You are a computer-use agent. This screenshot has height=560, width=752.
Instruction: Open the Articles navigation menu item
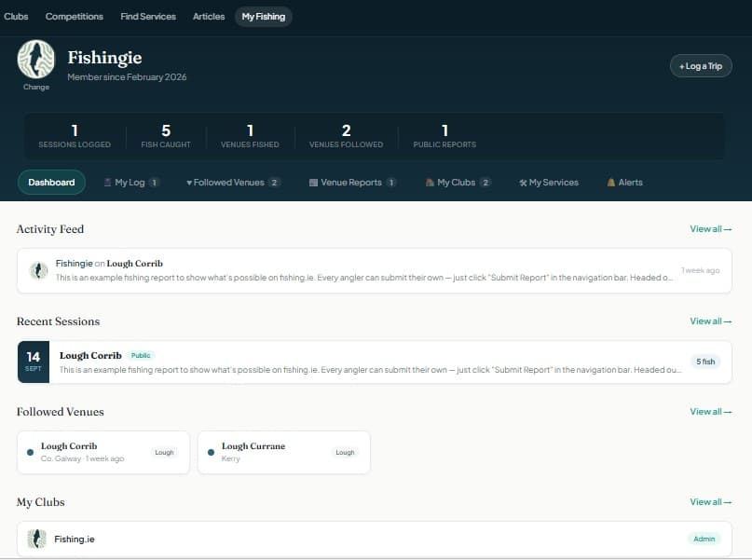209,16
